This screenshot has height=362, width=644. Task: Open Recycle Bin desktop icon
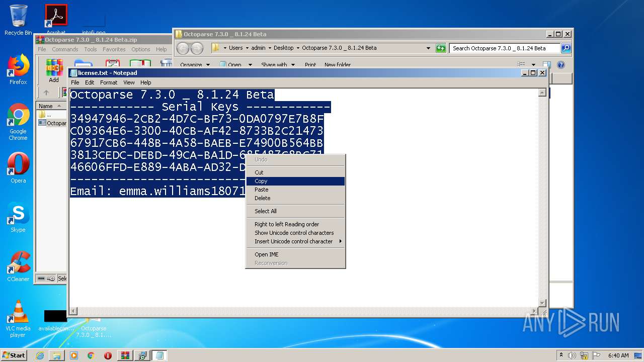tap(18, 20)
